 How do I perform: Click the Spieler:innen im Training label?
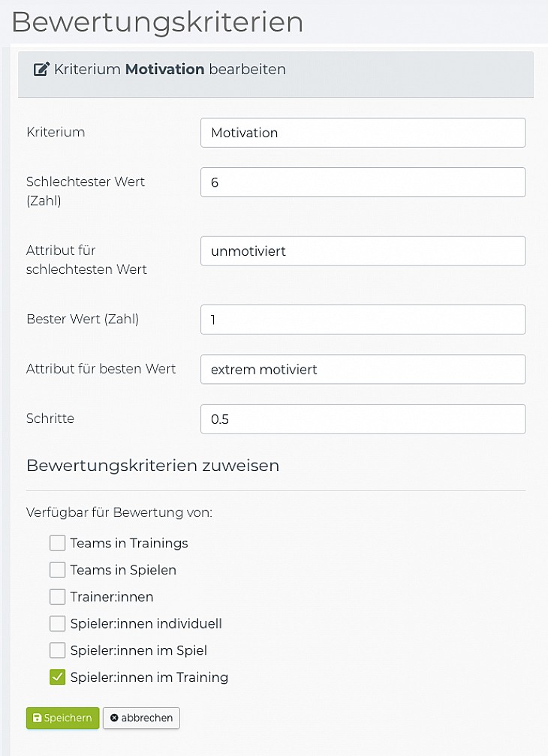click(x=149, y=677)
